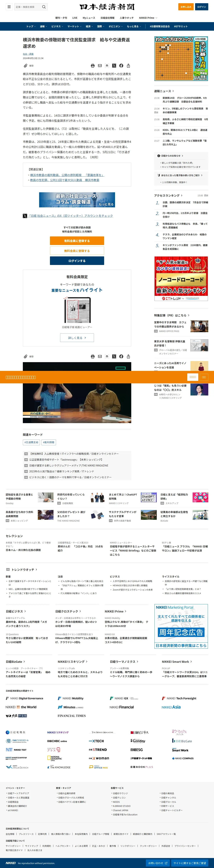Viewport: 214px width, 868px height.
Task: Expand the 速報 navigation dropdown
Action: click(44, 26)
